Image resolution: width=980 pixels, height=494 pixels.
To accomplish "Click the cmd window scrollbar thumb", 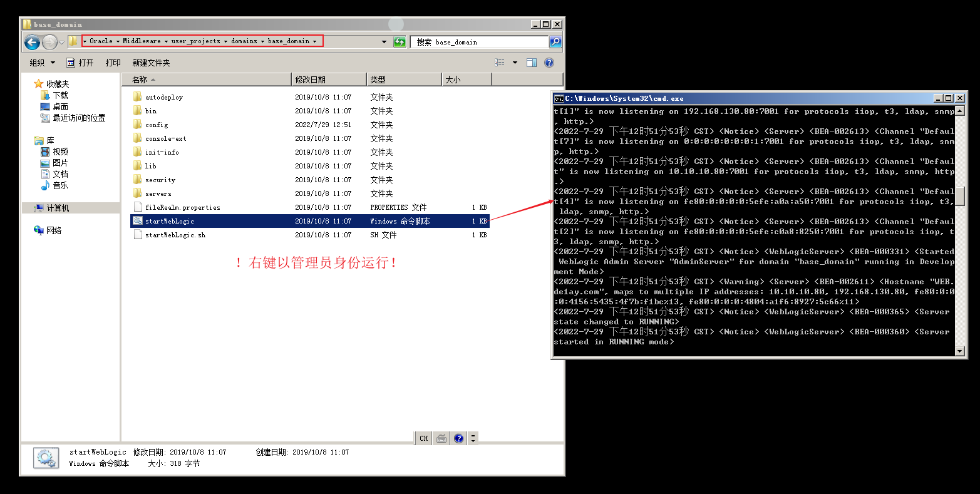I will click(960, 195).
